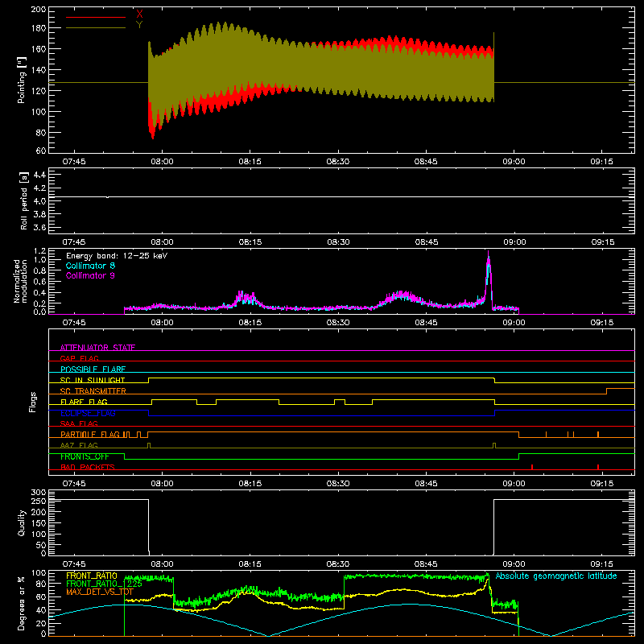Click the yellow FLARE_FLAG label
644x644 pixels.
tap(84, 402)
